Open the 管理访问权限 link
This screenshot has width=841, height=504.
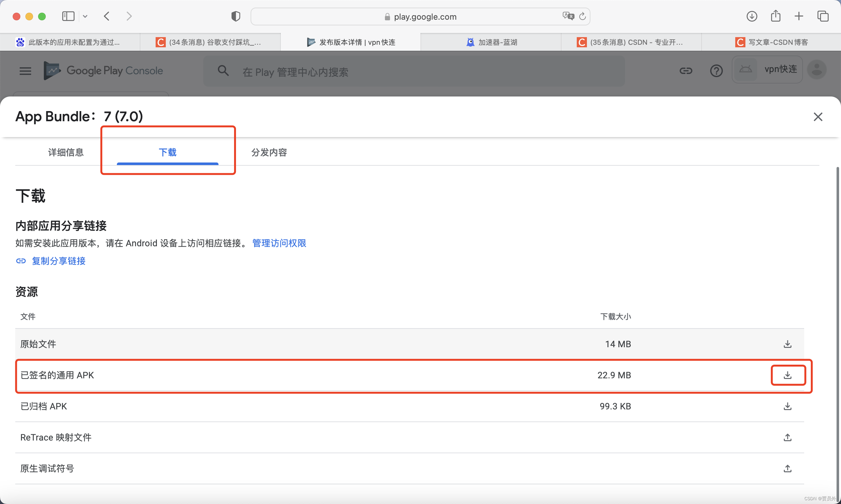pyautogui.click(x=279, y=243)
